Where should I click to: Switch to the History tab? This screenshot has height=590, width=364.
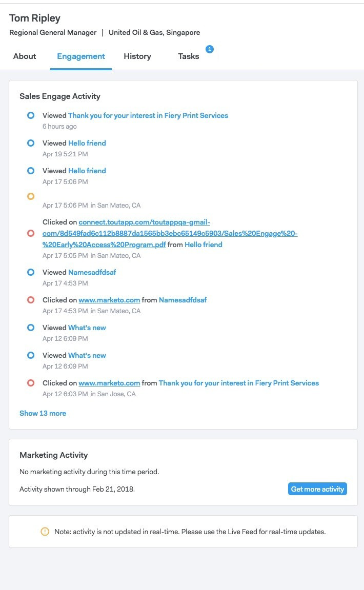tap(137, 56)
